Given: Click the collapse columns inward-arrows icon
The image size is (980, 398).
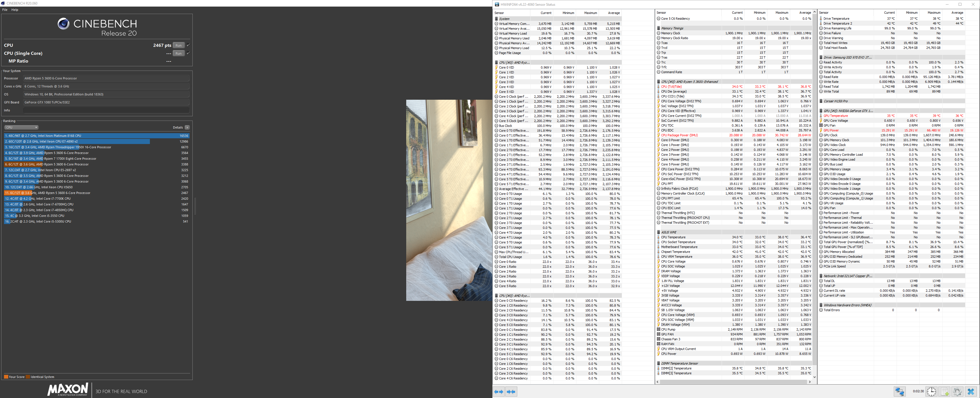Looking at the screenshot, I should (511, 391).
